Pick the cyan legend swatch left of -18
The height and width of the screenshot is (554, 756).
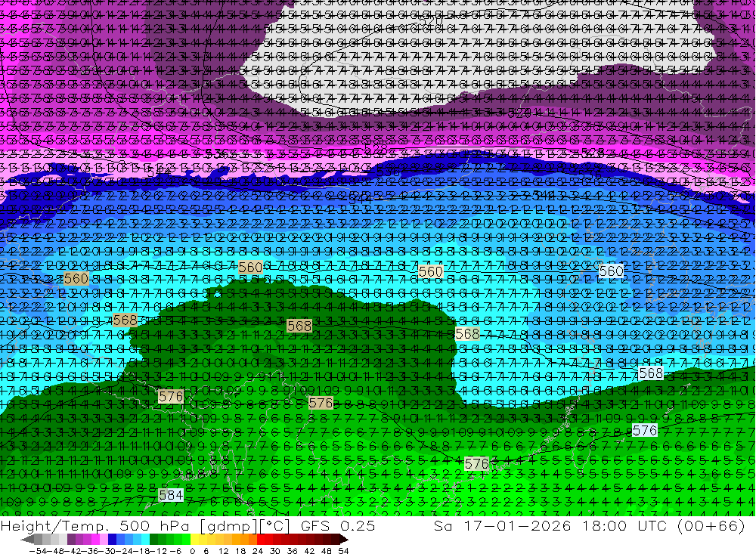click(146, 539)
